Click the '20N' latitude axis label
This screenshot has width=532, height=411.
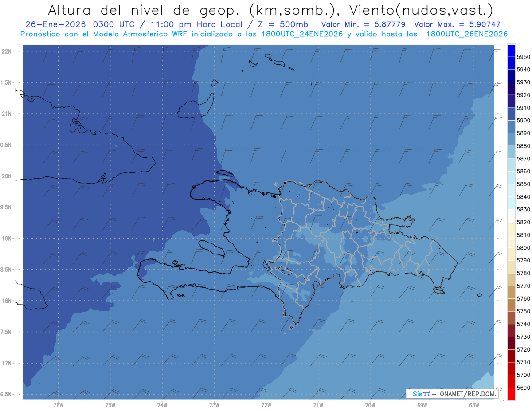click(7, 176)
